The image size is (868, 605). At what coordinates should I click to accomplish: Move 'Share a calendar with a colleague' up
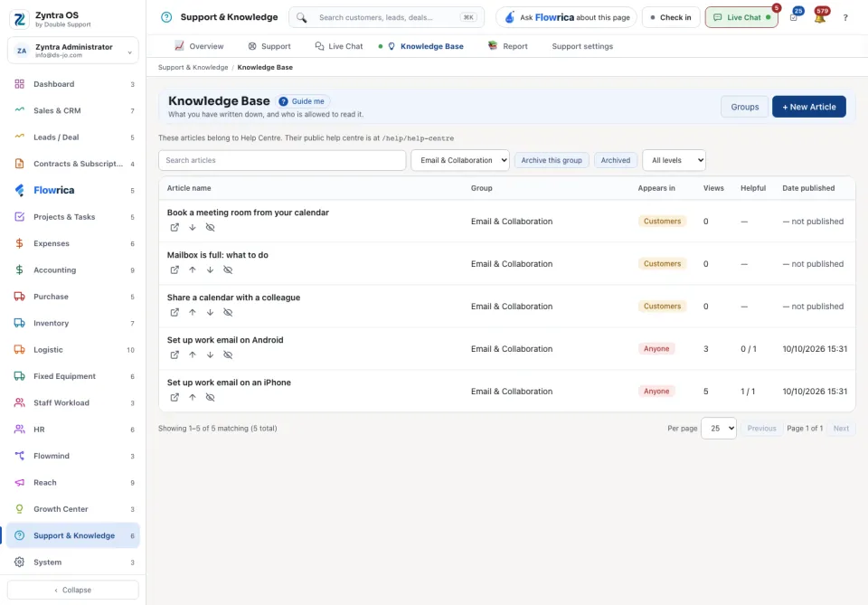[192, 313]
